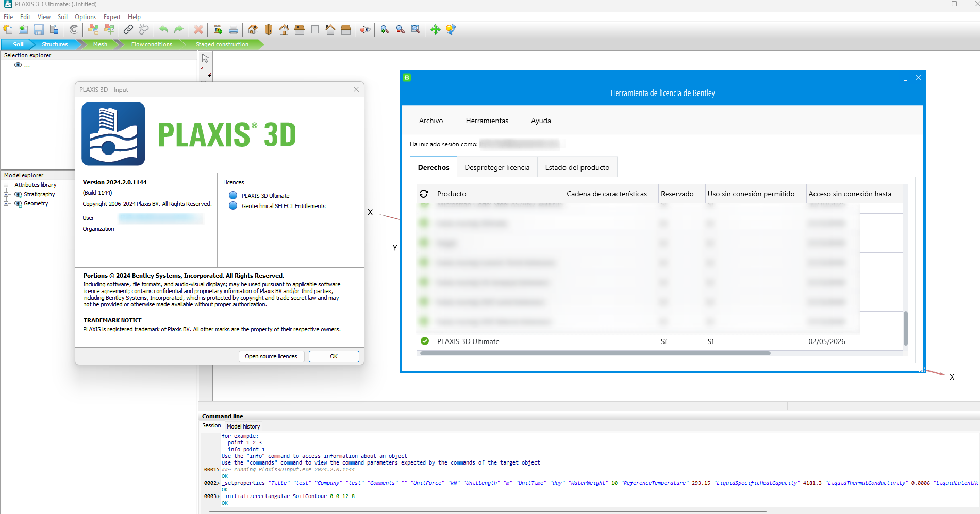
Task: Switch to Estado del producto tab
Action: point(577,167)
